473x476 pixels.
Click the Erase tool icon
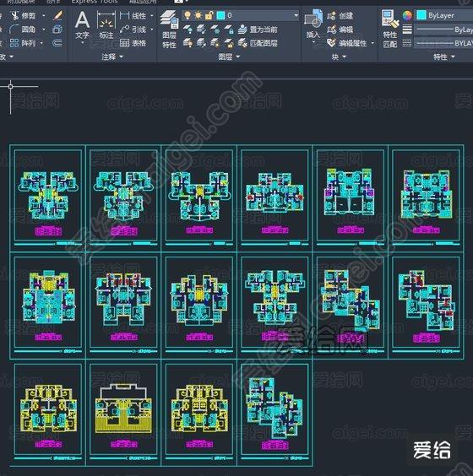pyautogui.click(x=57, y=15)
